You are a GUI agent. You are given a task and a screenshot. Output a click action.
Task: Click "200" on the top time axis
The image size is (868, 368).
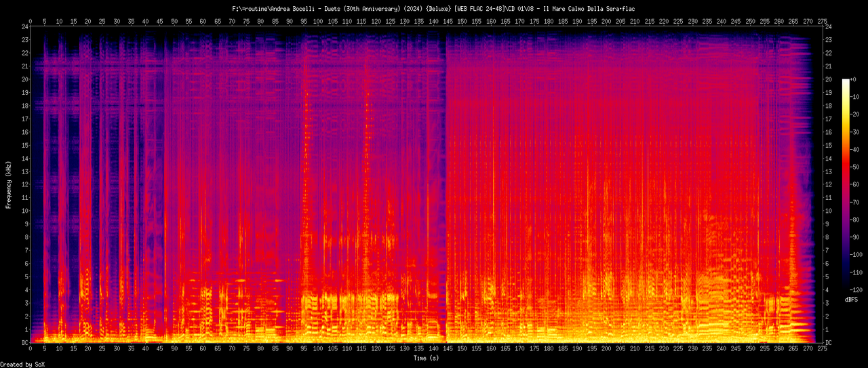click(606, 21)
